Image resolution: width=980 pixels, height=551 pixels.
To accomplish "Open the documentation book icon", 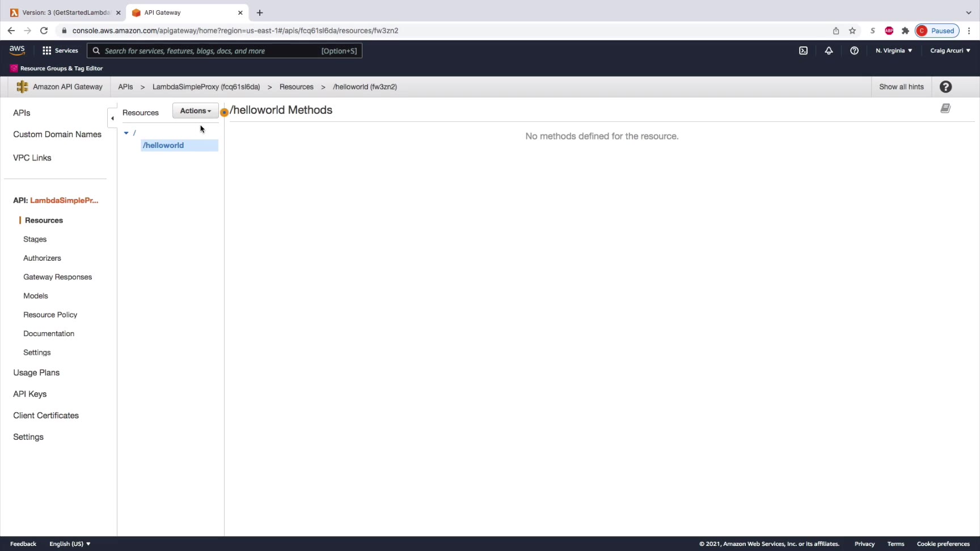I will (945, 108).
